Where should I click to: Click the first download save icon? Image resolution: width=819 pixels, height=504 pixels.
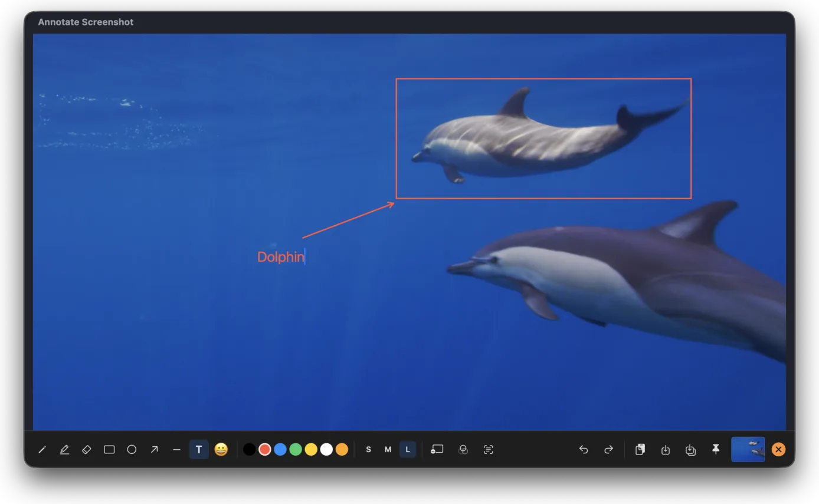click(x=666, y=450)
